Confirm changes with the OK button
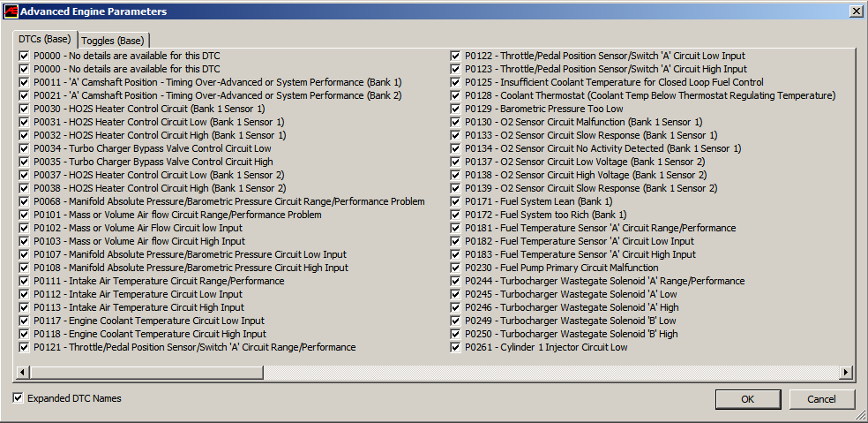The width and height of the screenshot is (868, 423). (x=748, y=399)
